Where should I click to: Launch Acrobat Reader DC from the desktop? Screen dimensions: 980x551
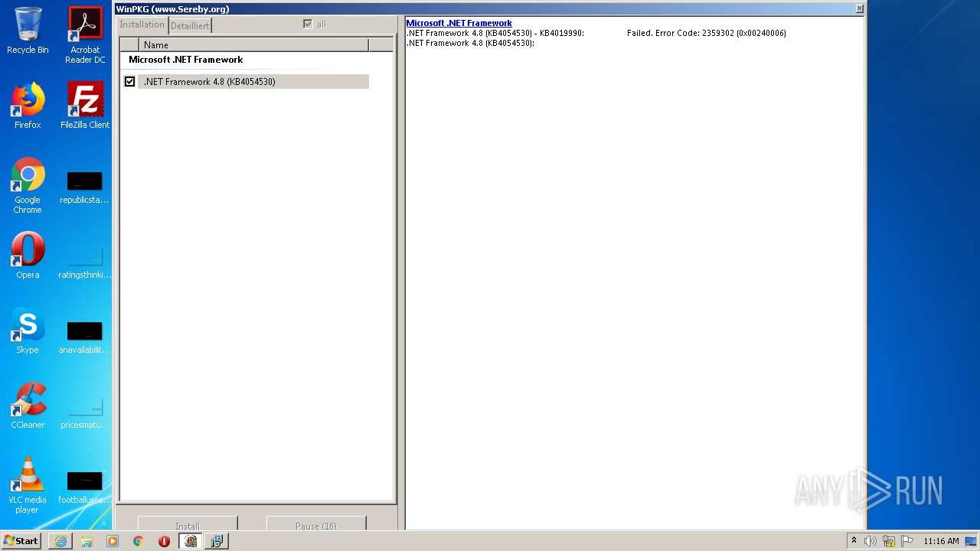[x=85, y=35]
